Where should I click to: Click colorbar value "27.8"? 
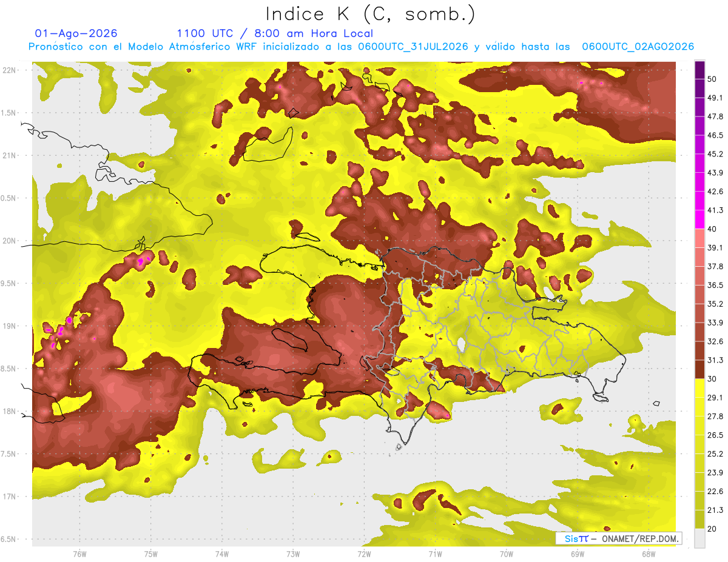pos(715,416)
